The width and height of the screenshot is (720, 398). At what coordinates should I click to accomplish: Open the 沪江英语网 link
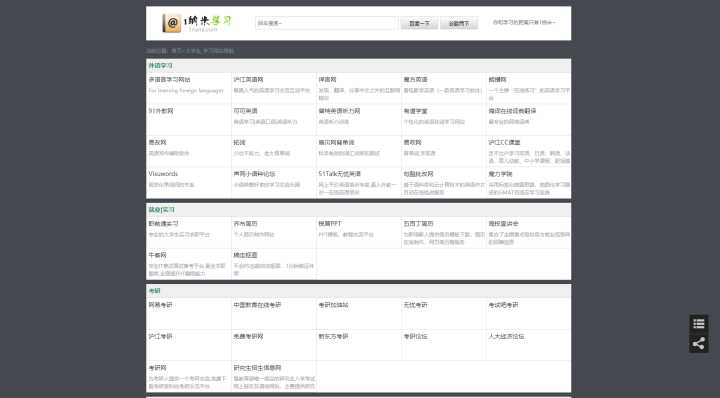pyautogui.click(x=248, y=80)
